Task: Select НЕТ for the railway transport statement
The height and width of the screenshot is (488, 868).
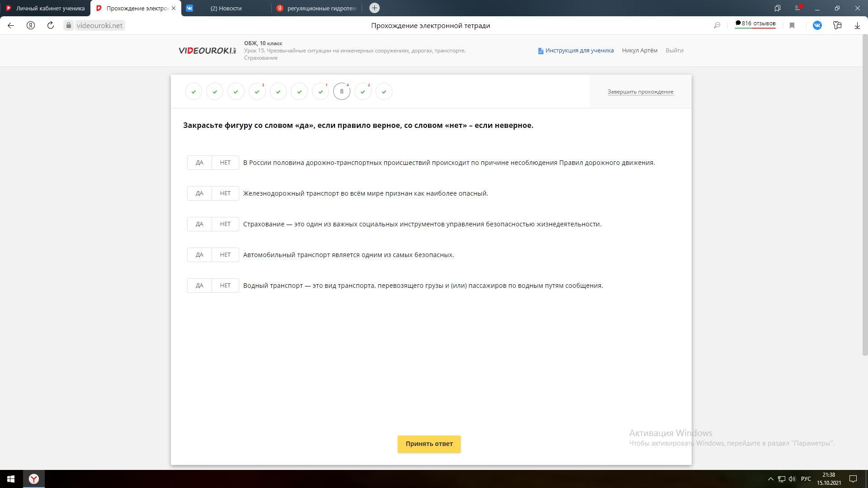Action: pos(225,193)
